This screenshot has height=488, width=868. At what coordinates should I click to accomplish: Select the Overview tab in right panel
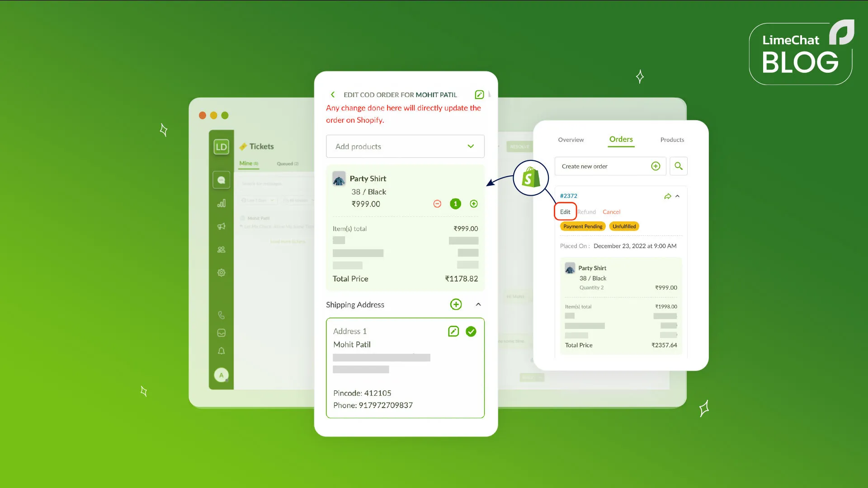[x=571, y=139]
